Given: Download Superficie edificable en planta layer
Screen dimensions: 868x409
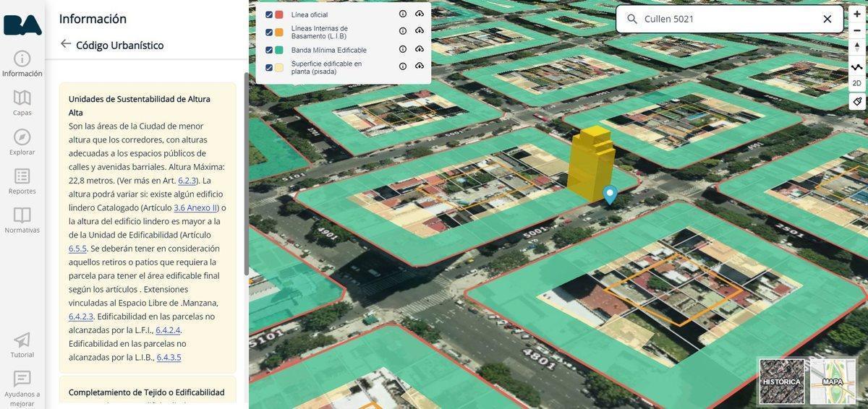Looking at the screenshot, I should 420,66.
